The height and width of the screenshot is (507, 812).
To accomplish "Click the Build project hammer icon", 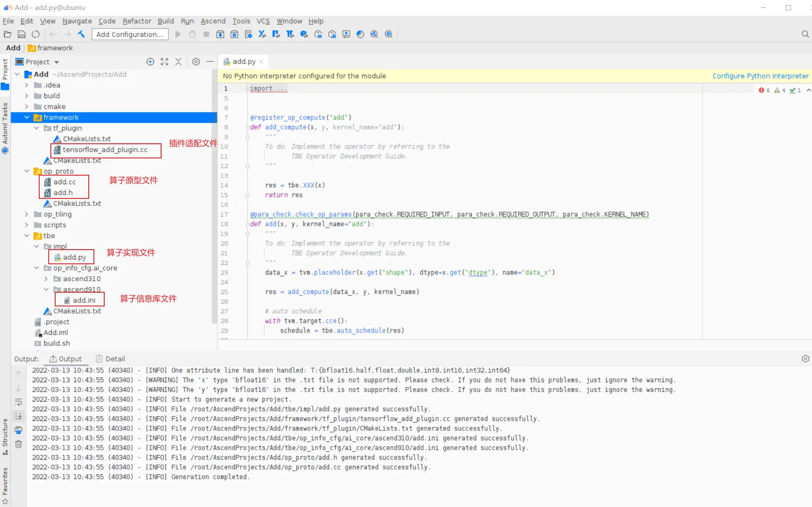I will pyautogui.click(x=81, y=34).
